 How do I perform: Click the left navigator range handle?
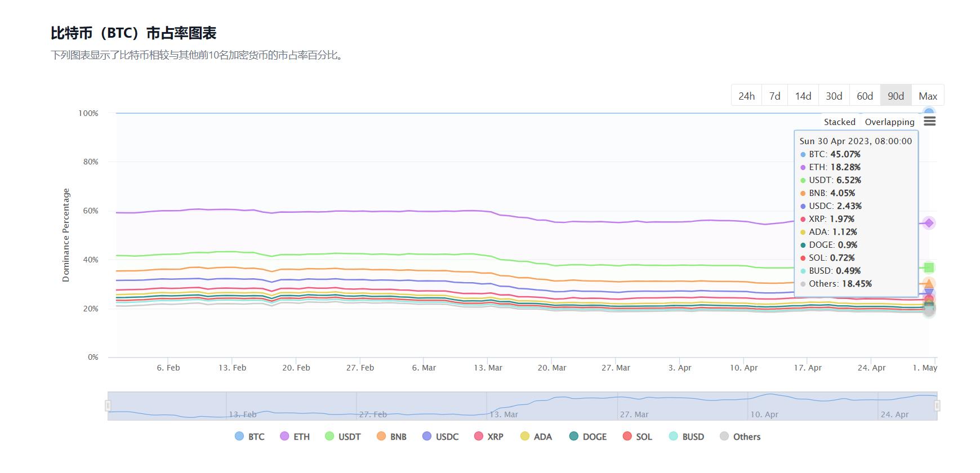pos(108,405)
